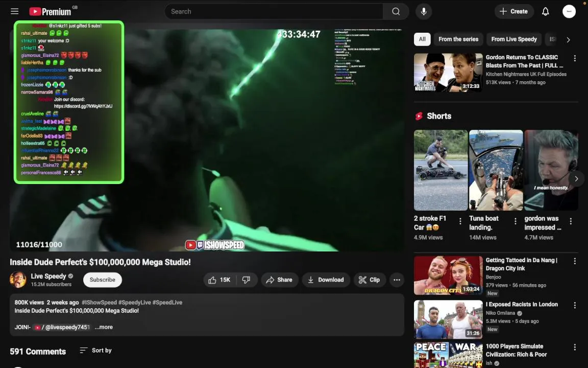The height and width of the screenshot is (368, 588).
Task: Open the Create menu
Action: [514, 11]
